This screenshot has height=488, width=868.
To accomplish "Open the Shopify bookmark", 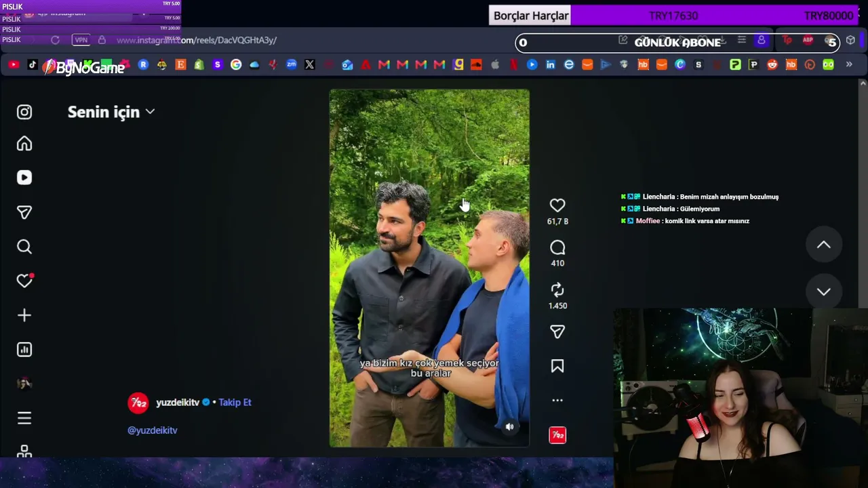I will [x=199, y=64].
